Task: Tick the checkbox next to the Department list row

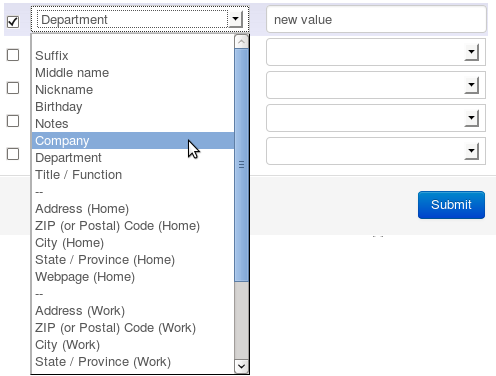Action: point(13,154)
